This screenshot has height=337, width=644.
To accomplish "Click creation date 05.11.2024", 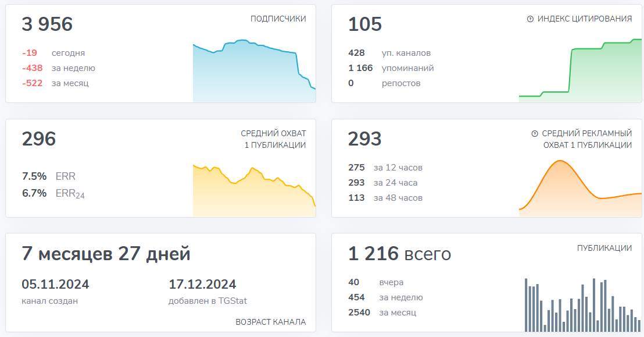I will [55, 285].
